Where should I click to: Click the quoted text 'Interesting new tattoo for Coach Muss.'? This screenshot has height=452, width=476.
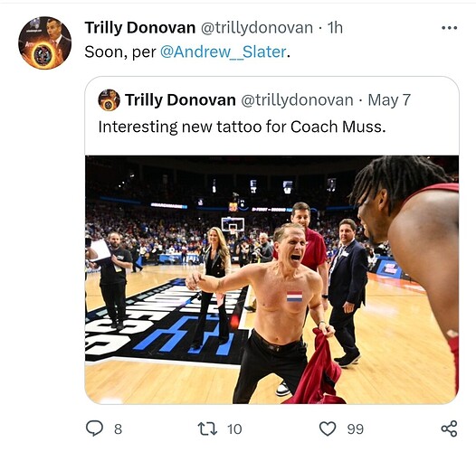click(242, 127)
